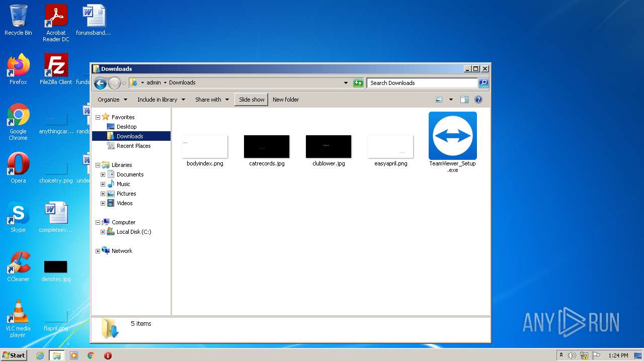This screenshot has height=362, width=644.
Task: Select Desktop under Favorites
Action: pos(126,127)
